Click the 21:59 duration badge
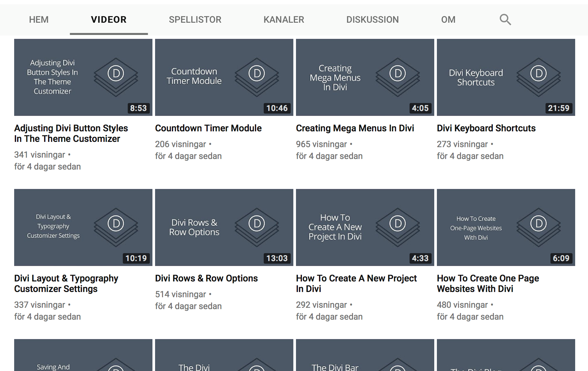Image resolution: width=588 pixels, height=371 pixels. point(559,108)
